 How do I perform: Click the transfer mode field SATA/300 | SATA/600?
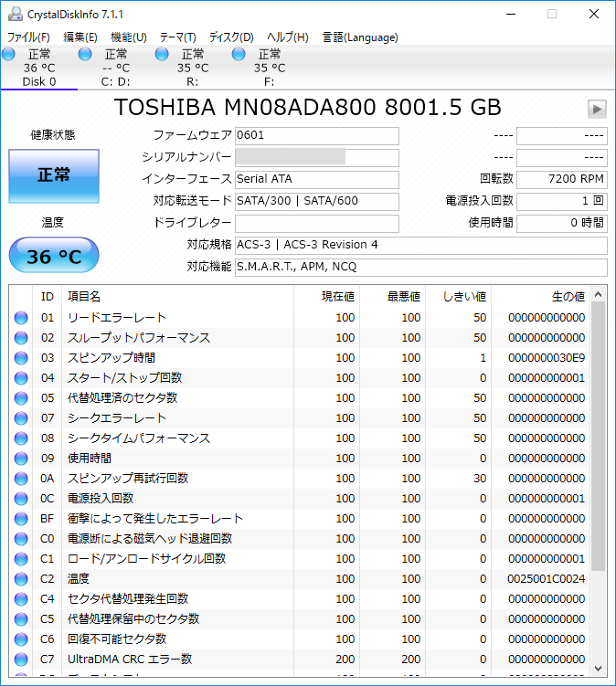[317, 201]
